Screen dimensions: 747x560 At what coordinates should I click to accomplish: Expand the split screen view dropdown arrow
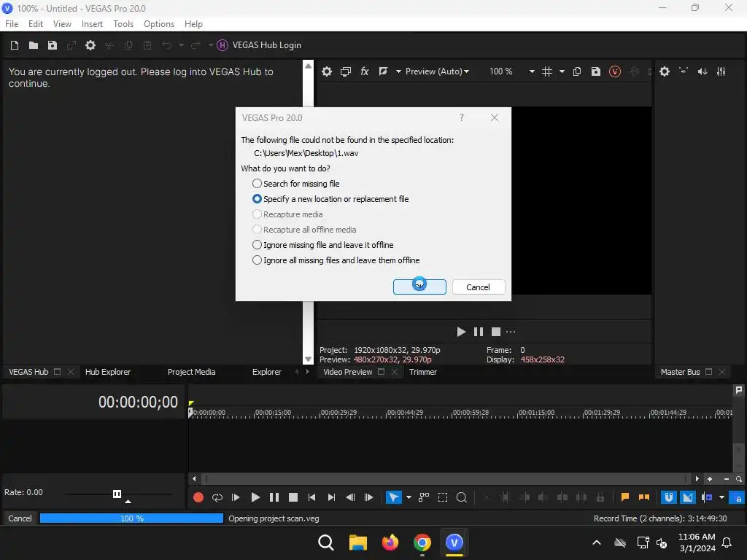click(398, 71)
